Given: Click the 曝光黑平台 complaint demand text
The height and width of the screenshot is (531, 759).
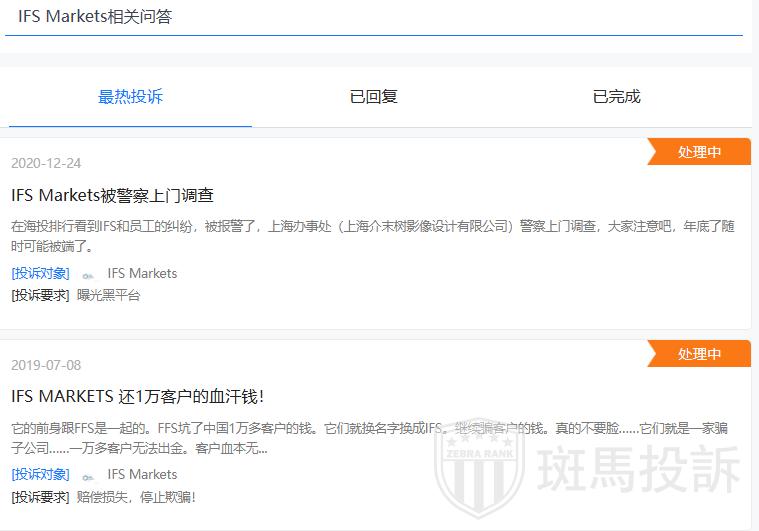Looking at the screenshot, I should click(109, 295).
